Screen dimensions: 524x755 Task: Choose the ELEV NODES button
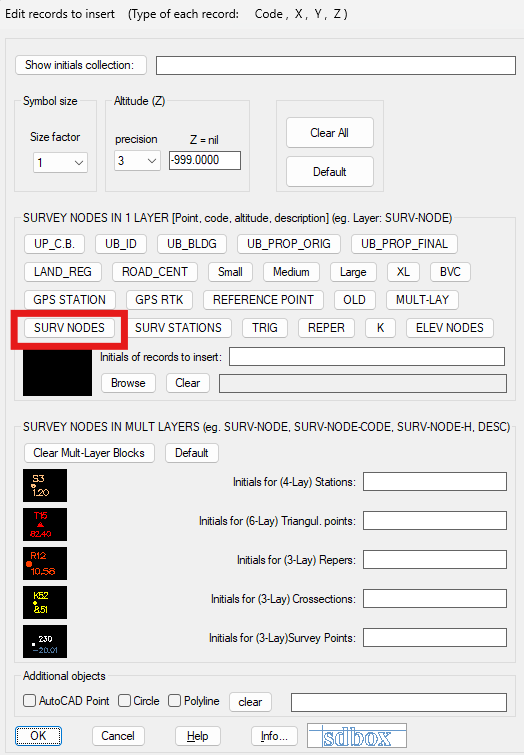tap(450, 327)
